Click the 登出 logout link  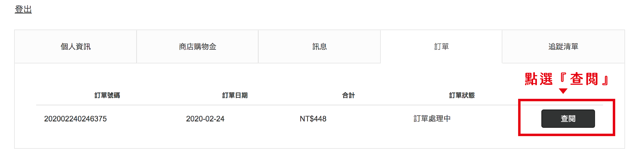(x=23, y=9)
